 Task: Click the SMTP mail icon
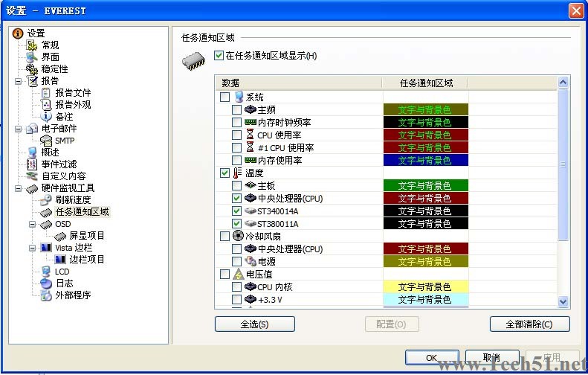click(46, 141)
